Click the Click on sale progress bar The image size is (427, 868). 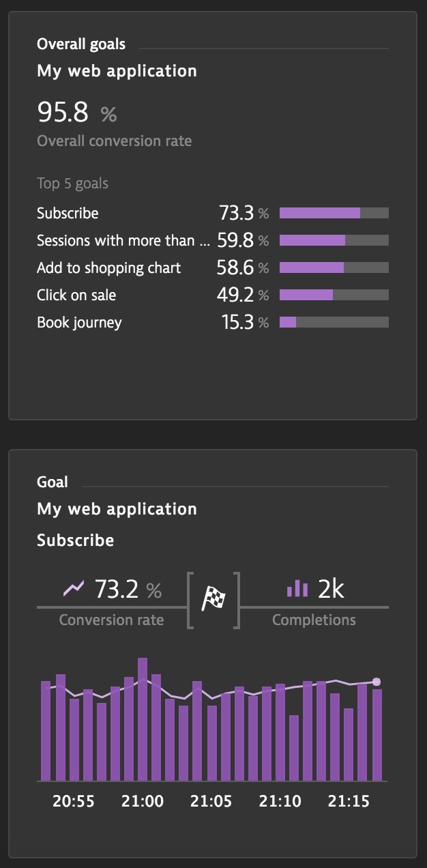(334, 295)
